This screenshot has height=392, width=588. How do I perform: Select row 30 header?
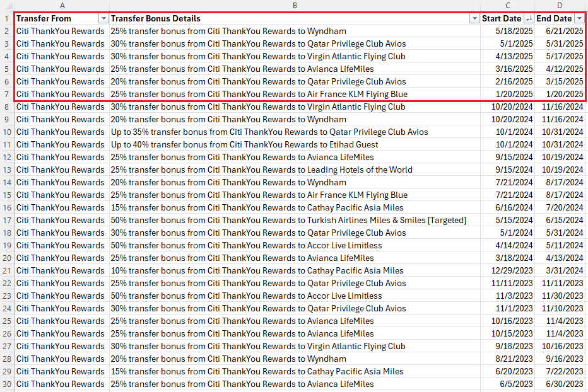click(x=7, y=384)
